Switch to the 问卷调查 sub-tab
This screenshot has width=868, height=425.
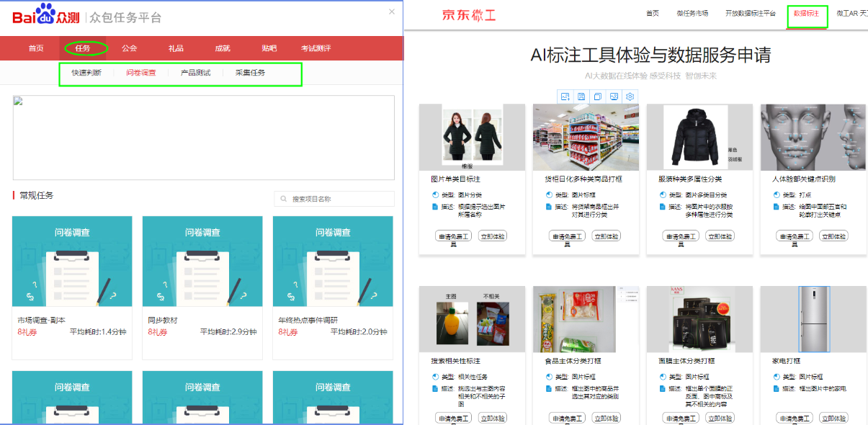click(x=141, y=73)
